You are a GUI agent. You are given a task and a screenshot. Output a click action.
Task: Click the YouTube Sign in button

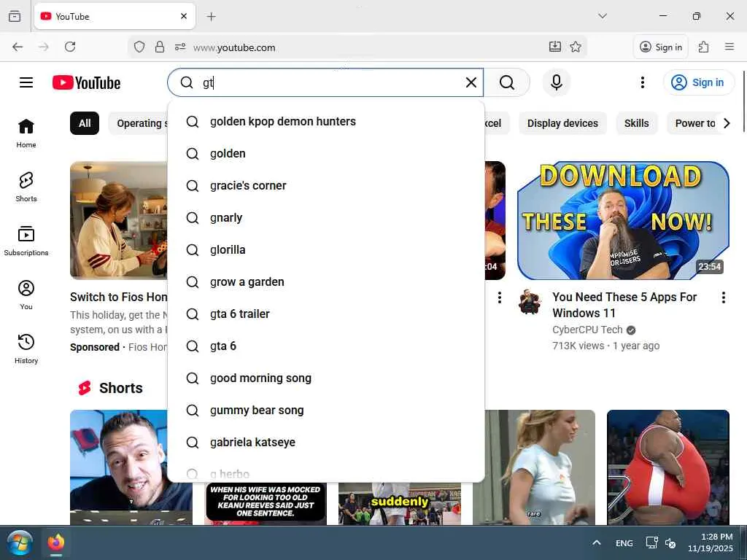coord(698,82)
